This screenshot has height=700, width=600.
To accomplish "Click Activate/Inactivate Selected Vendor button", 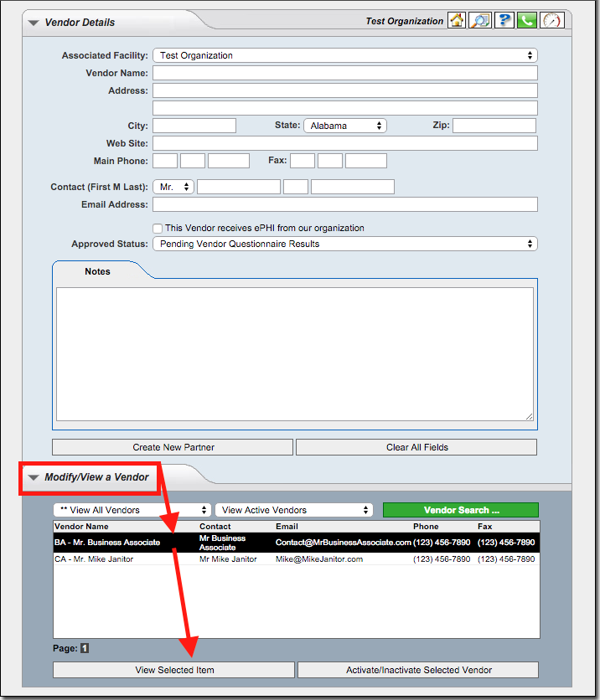I will point(418,670).
